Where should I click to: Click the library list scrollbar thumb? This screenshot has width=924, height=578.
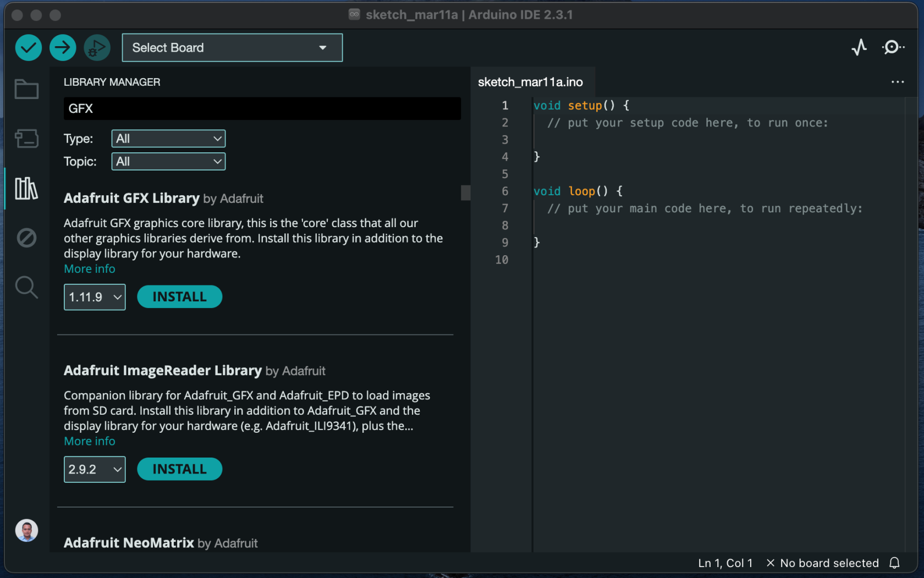tap(465, 192)
